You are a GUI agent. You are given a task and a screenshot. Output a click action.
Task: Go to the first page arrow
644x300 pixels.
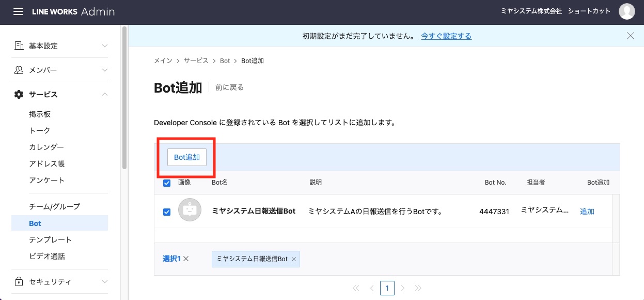click(355, 288)
